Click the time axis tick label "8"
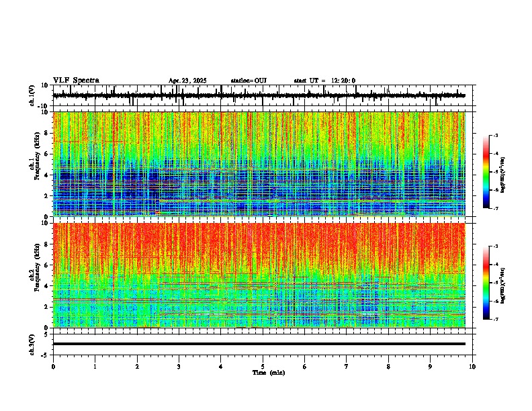This screenshot has width=532, height=411. [x=388, y=367]
